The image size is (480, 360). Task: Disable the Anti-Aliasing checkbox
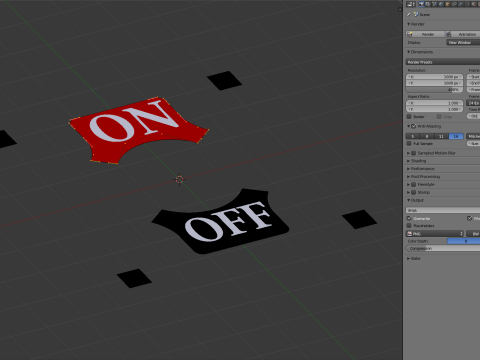(x=414, y=126)
